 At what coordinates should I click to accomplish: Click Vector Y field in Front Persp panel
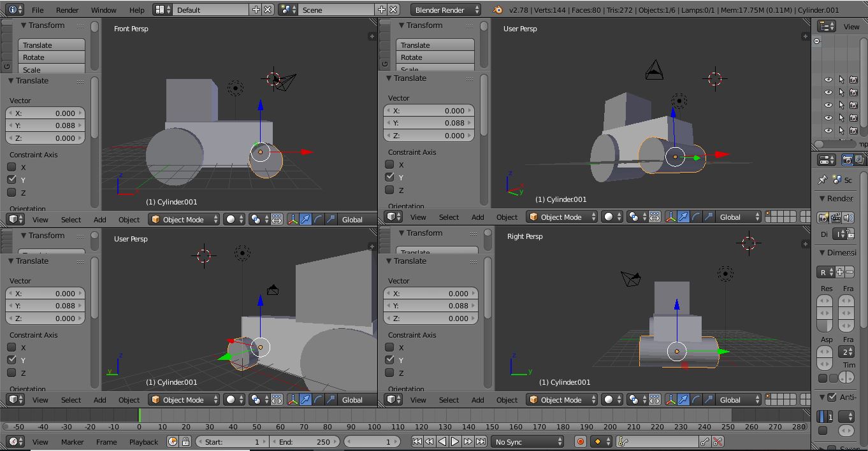click(x=45, y=125)
